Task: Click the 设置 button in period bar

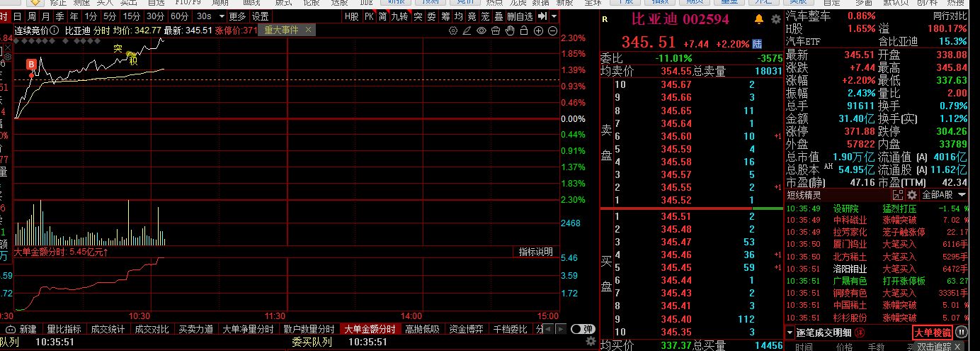Action: click(260, 16)
